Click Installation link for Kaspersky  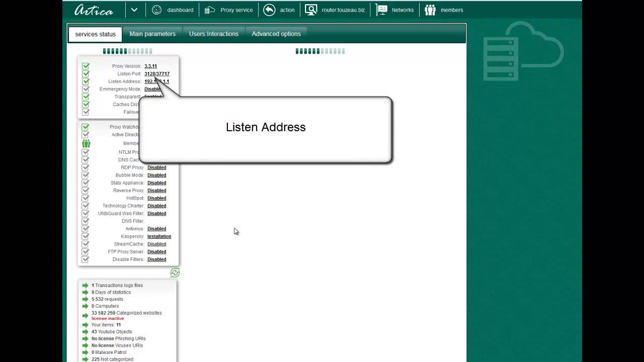[159, 236]
